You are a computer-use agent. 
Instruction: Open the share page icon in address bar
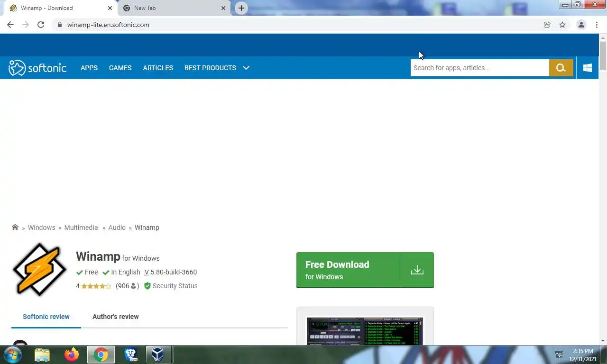(547, 25)
